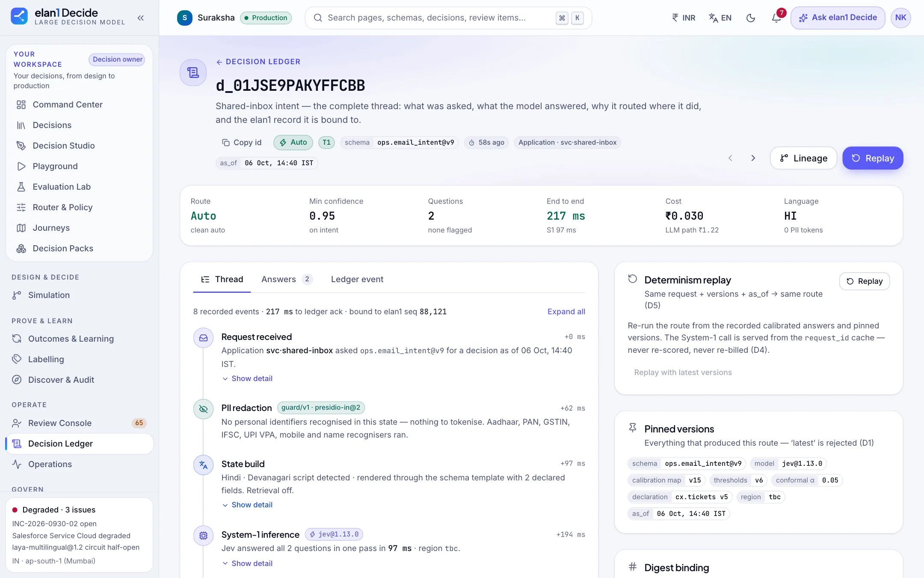Open Simulation from sidebar

click(79, 295)
